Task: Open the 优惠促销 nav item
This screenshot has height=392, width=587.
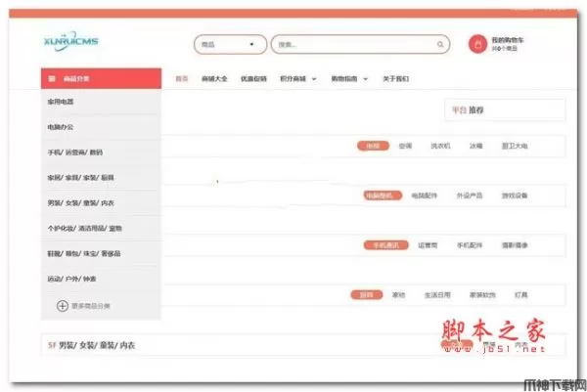Action: 253,78
